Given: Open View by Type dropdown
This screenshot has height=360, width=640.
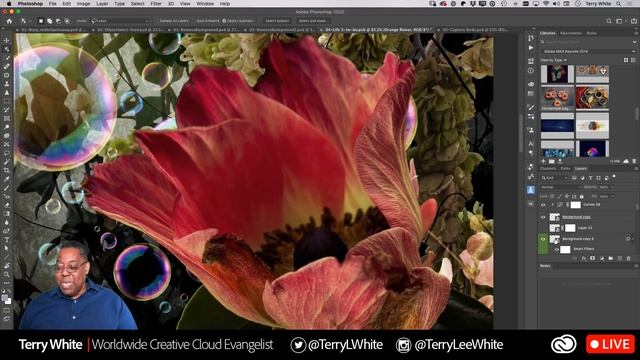Looking at the screenshot, I should coord(554,60).
